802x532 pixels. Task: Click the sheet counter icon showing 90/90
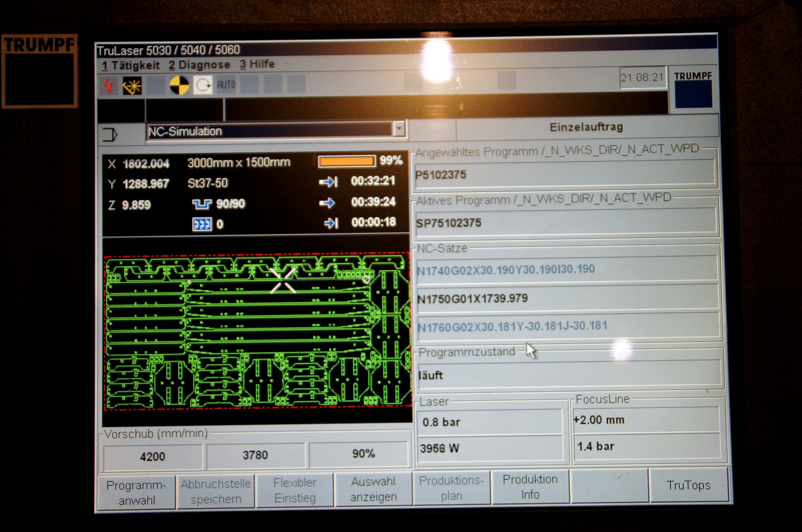click(201, 204)
